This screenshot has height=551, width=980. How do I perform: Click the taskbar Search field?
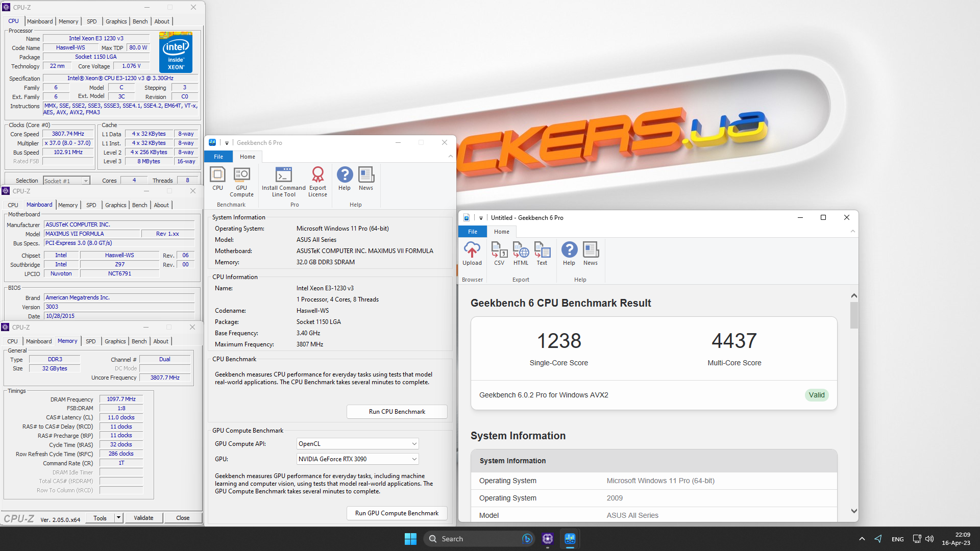(x=478, y=539)
